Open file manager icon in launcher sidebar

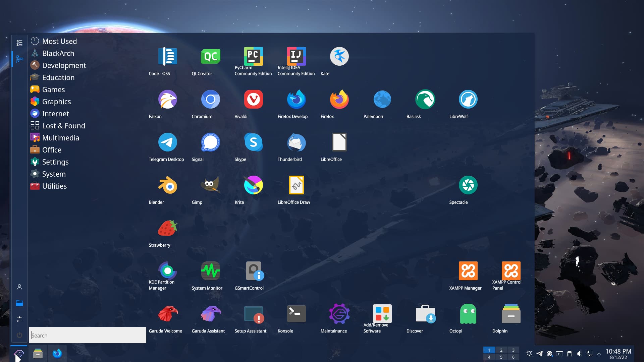[19, 303]
